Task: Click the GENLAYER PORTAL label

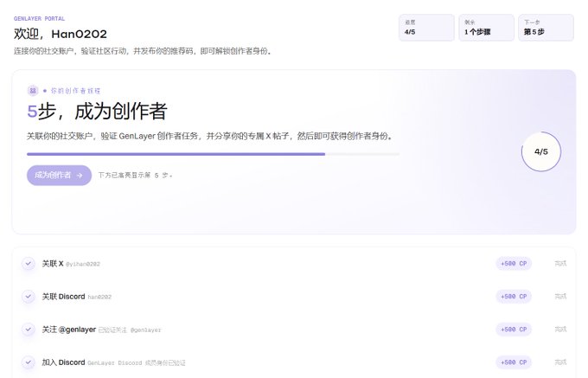Action: tap(40, 18)
